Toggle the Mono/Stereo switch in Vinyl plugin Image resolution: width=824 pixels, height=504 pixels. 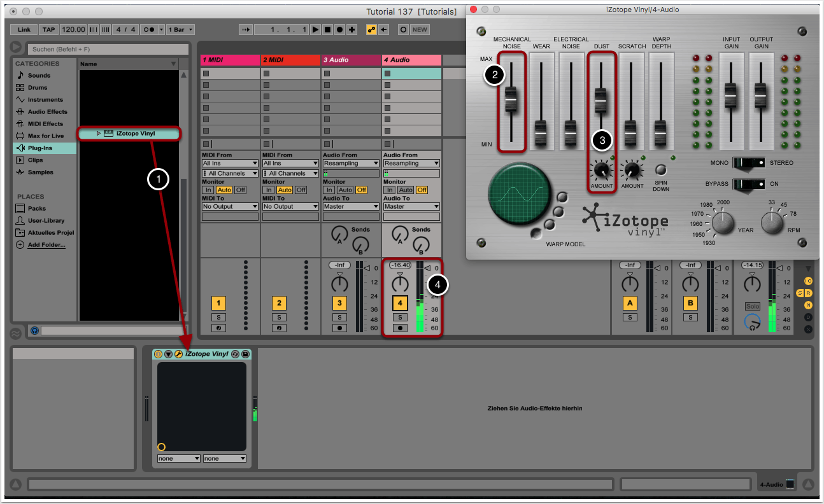click(x=749, y=163)
